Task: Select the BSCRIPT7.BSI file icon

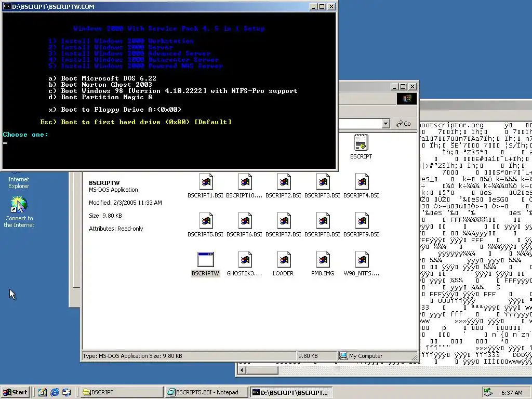Action: pos(284,220)
